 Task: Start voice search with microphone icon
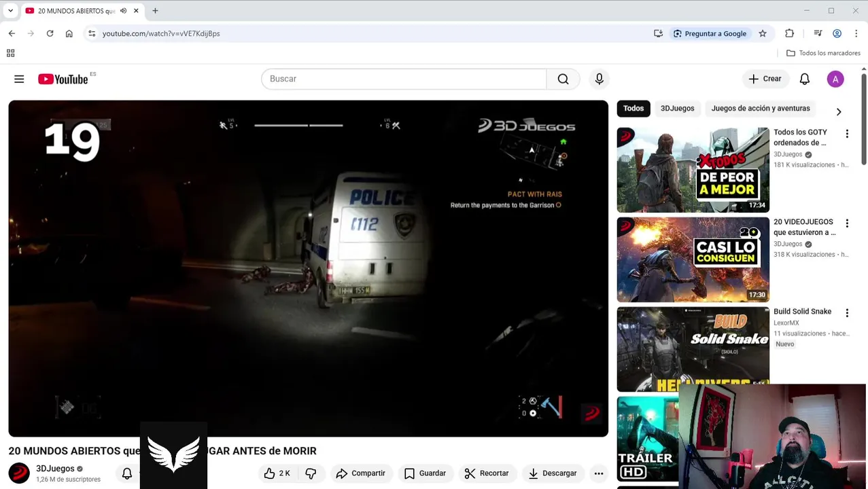599,79
